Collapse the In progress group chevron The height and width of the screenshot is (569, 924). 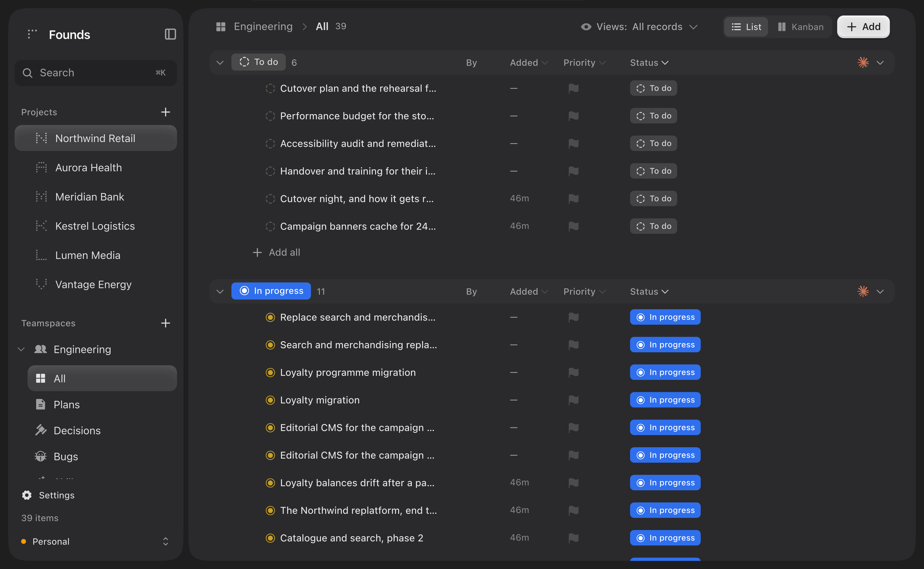(220, 292)
